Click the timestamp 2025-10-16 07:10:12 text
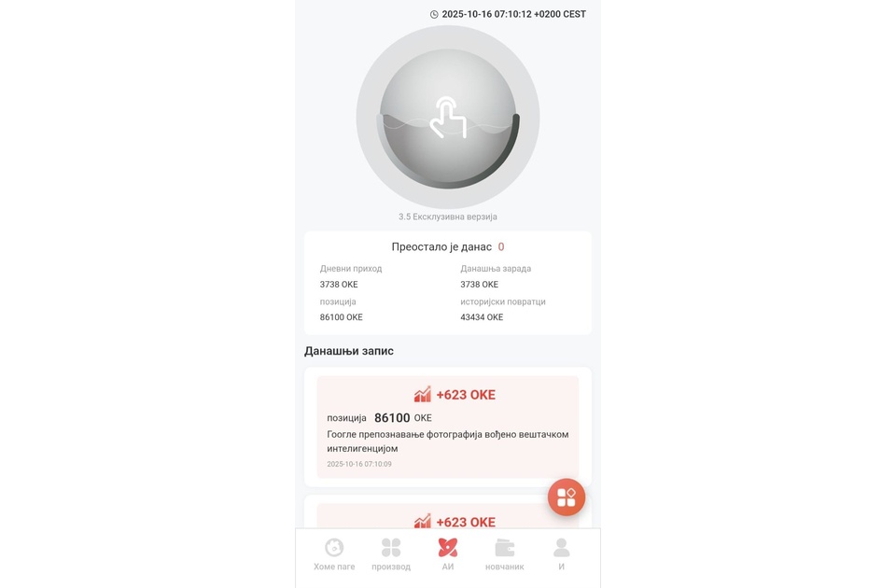Screen dimensions: 896x588 pos(513,15)
